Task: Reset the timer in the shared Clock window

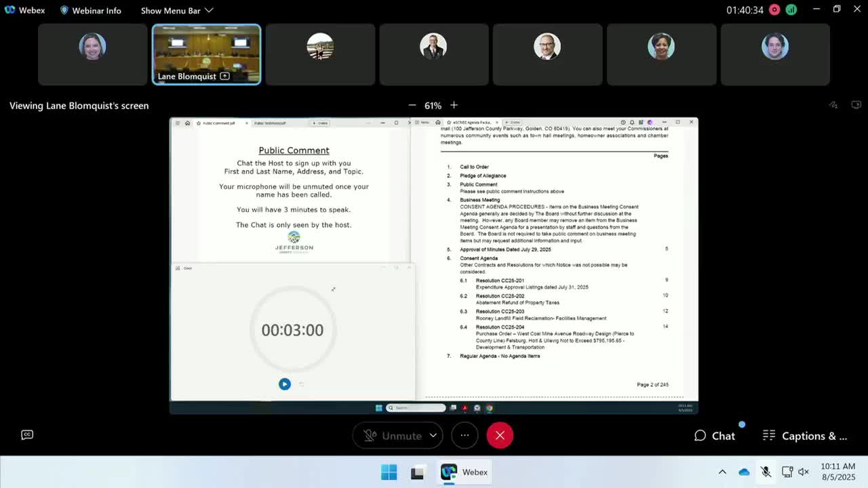Action: (302, 384)
